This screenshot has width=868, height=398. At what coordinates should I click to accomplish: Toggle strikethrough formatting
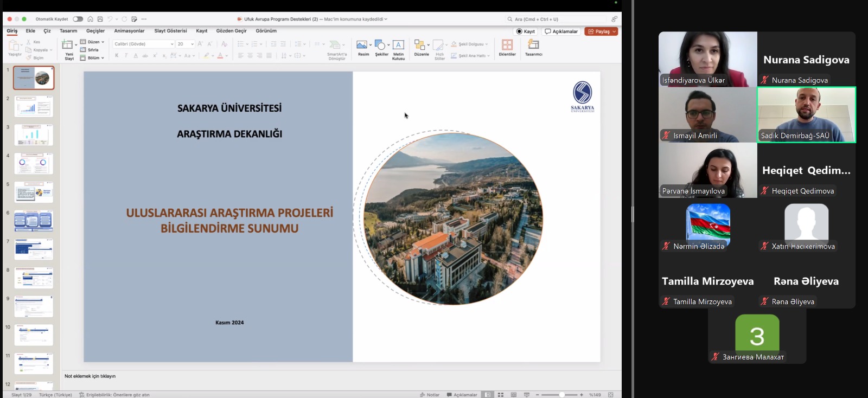pyautogui.click(x=145, y=55)
